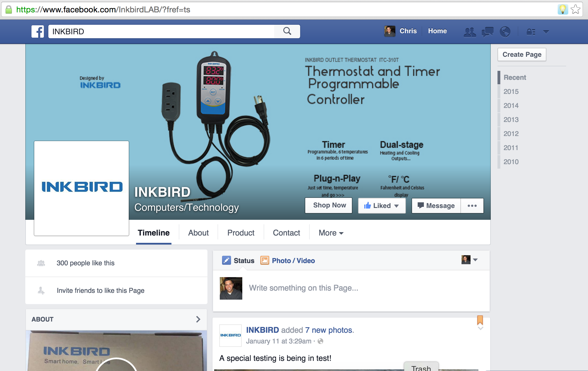Open the friend requests icon
The height and width of the screenshot is (371, 588).
pyautogui.click(x=470, y=32)
